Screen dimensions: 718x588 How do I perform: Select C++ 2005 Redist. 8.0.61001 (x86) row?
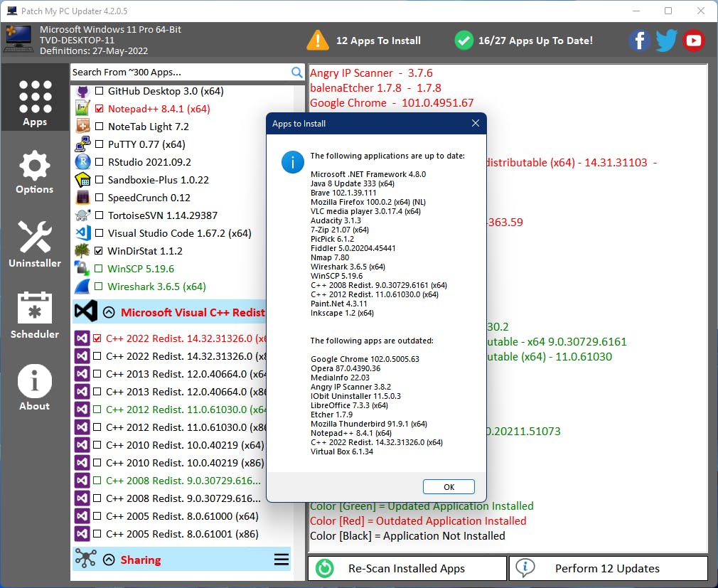182,534
